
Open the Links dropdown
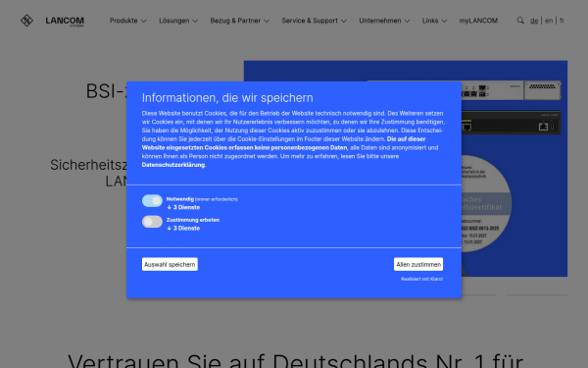pos(434,21)
